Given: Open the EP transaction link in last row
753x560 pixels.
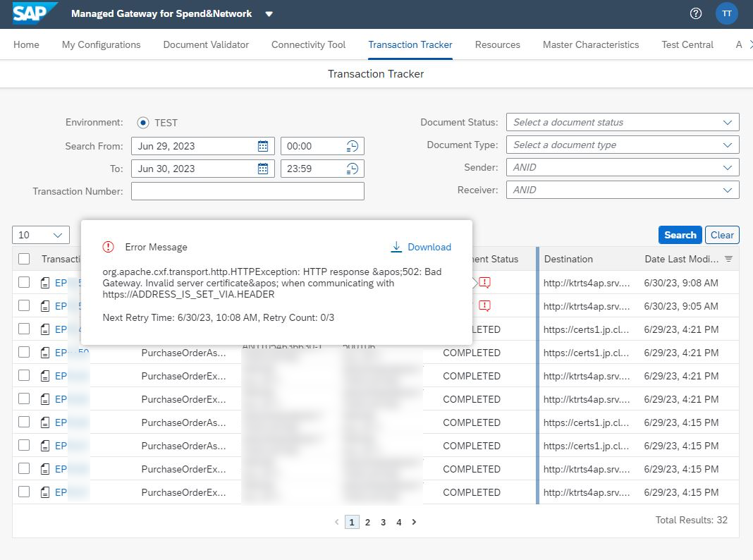Looking at the screenshot, I should (x=61, y=492).
